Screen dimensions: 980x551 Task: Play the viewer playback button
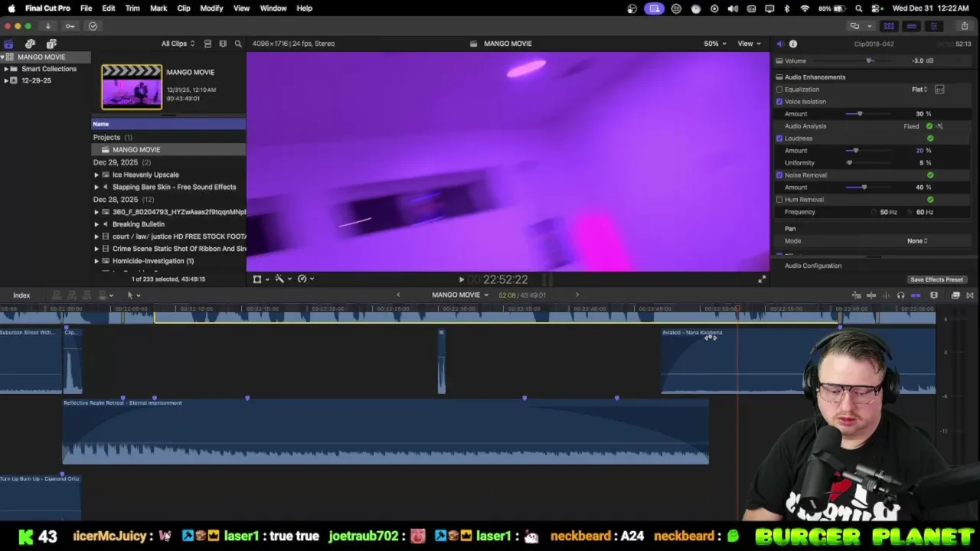pyautogui.click(x=461, y=280)
